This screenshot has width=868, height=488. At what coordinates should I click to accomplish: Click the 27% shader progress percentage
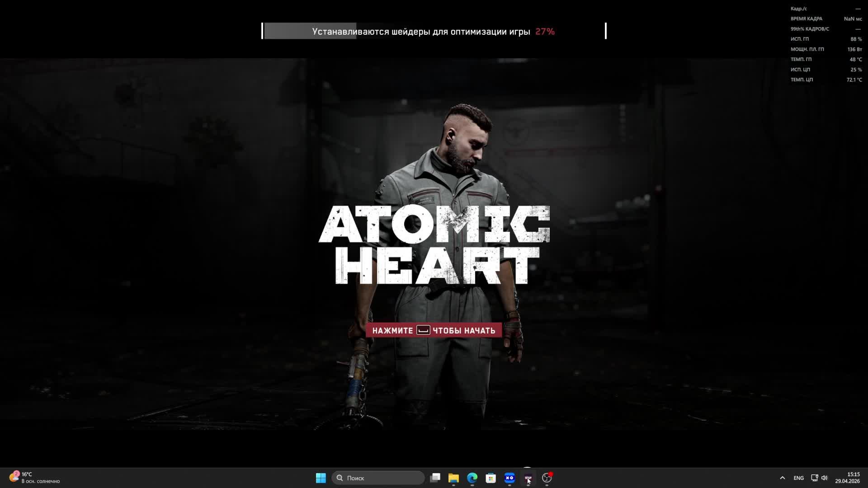[544, 32]
